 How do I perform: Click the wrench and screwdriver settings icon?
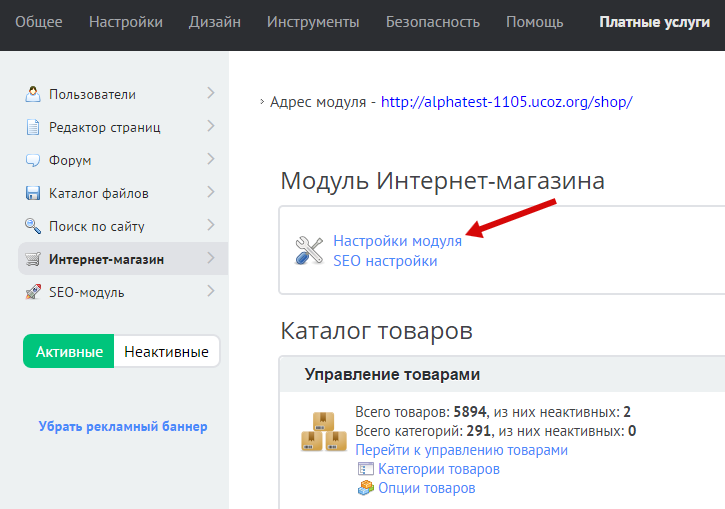click(x=309, y=250)
